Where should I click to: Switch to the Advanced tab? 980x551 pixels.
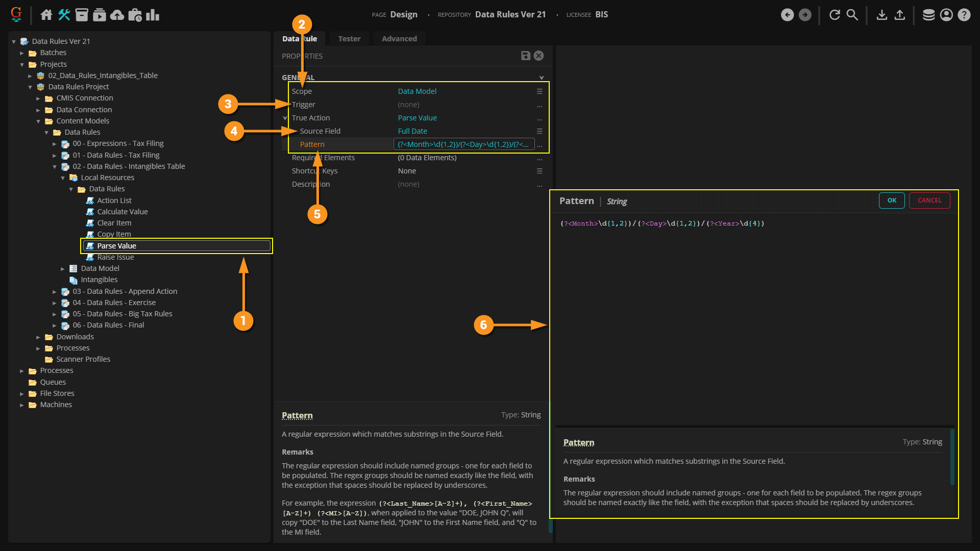pyautogui.click(x=399, y=39)
